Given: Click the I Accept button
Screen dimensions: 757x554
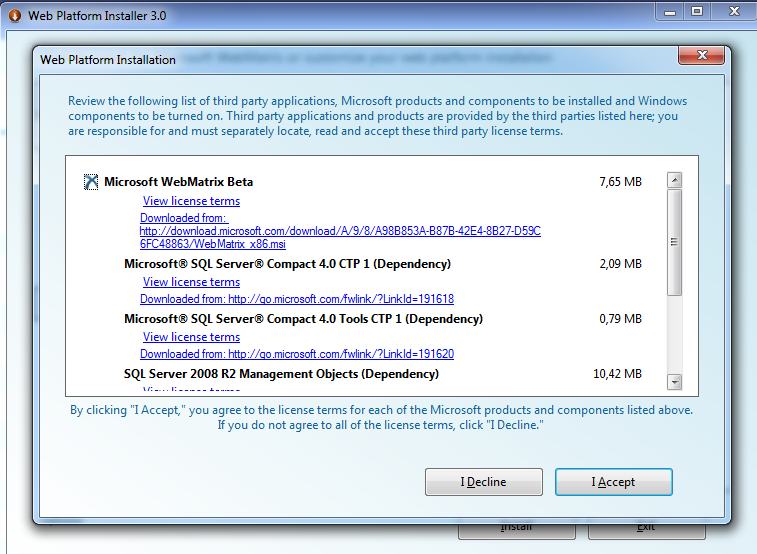Looking at the screenshot, I should 614,482.
